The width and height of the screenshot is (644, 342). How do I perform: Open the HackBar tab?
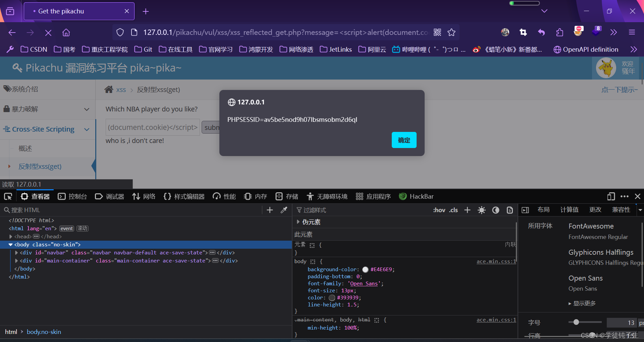(416, 196)
